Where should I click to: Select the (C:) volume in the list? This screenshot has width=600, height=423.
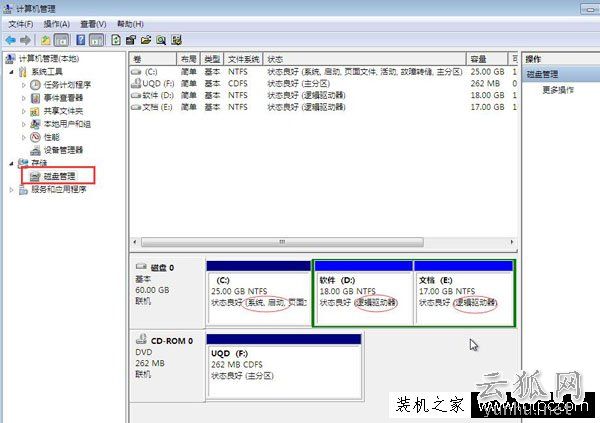151,72
